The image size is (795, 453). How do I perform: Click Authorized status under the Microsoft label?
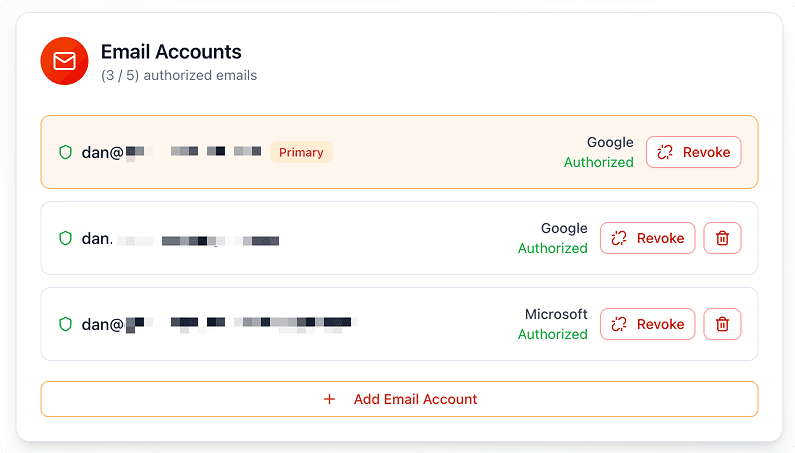point(552,334)
